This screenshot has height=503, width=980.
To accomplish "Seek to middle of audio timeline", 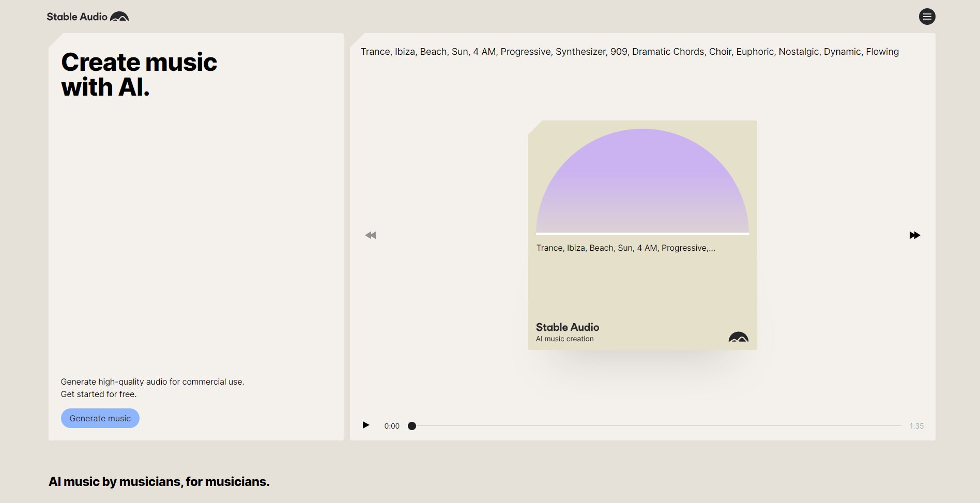I will coord(656,426).
